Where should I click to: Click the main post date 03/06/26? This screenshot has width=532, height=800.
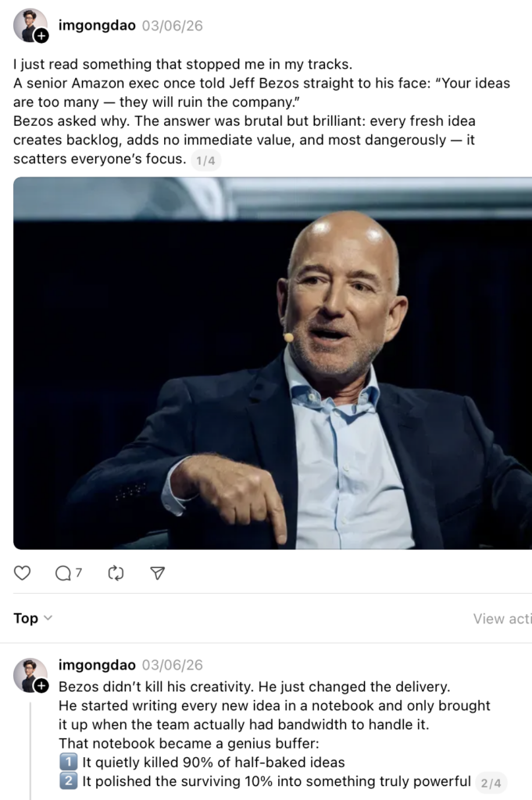[173, 26]
